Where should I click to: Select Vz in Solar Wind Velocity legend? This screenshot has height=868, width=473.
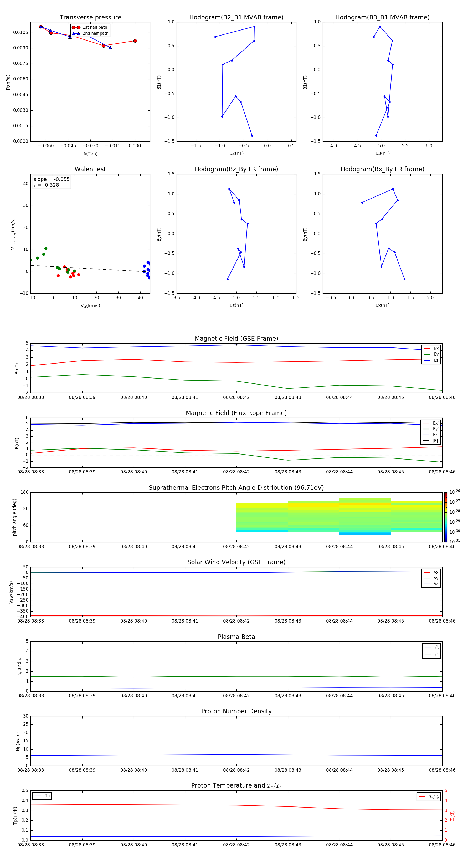[431, 584]
